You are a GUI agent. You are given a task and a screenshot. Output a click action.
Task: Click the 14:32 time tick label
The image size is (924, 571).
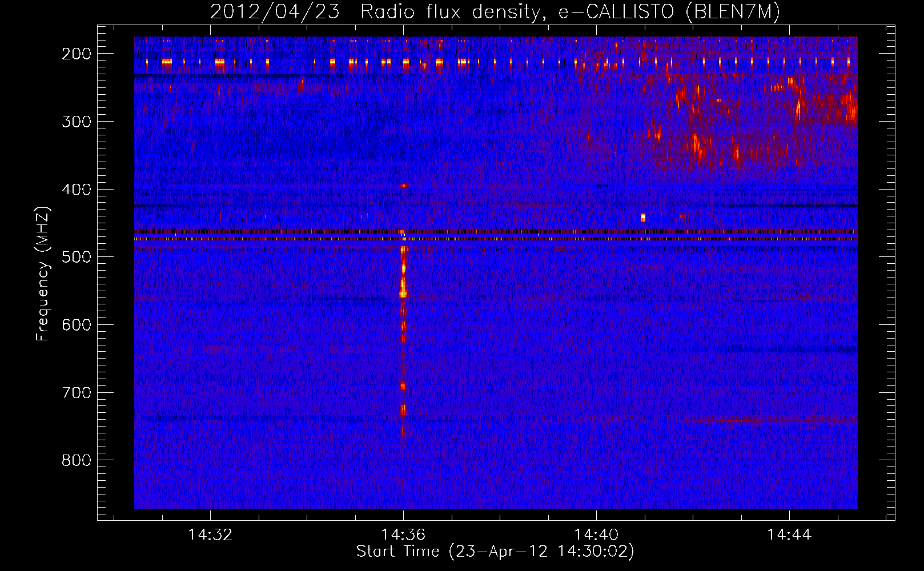210,534
